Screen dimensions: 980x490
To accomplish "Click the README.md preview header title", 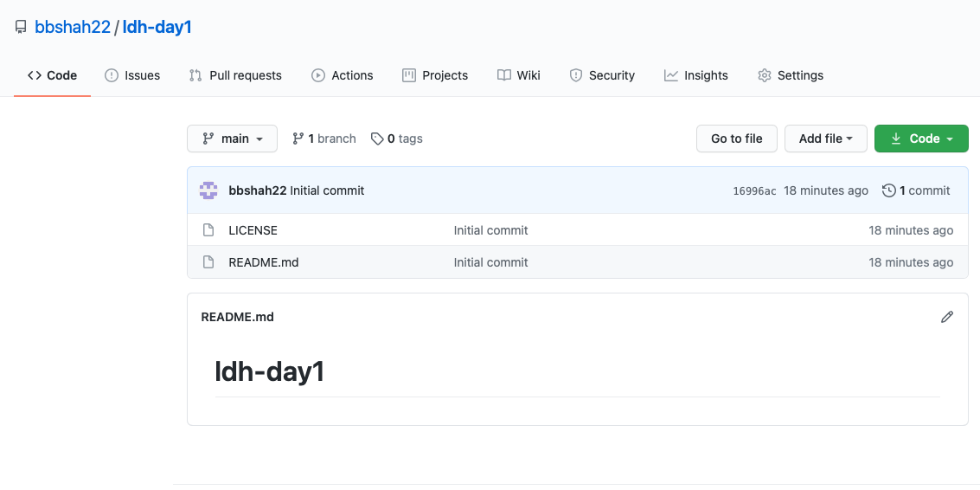I will pyautogui.click(x=238, y=317).
